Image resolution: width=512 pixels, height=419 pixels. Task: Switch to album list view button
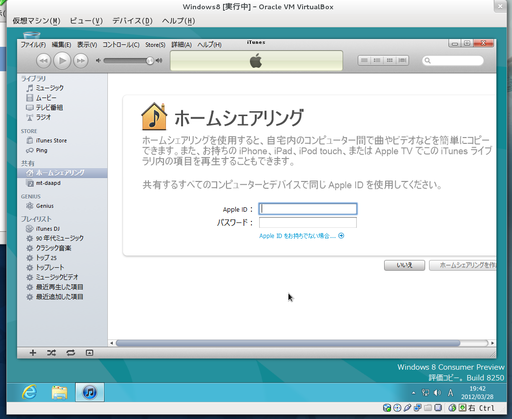pyautogui.click(x=377, y=60)
